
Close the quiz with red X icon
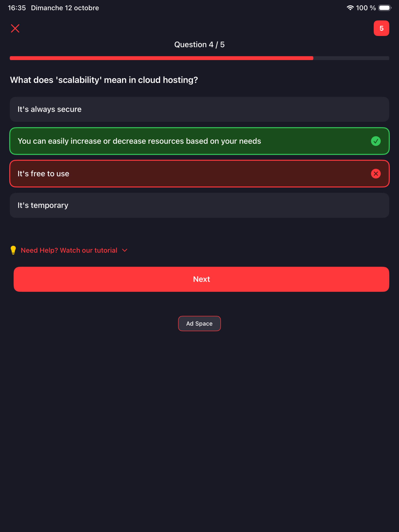coord(15,28)
